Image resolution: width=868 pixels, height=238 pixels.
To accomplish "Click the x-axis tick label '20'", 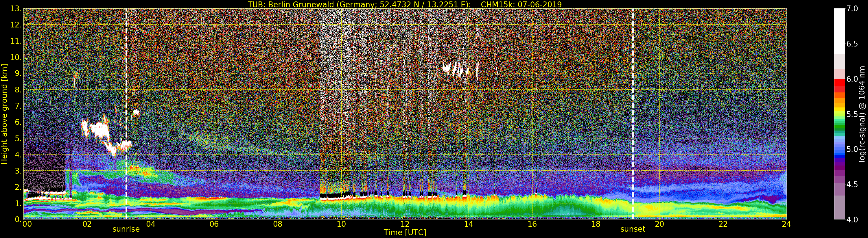I will coord(659,224).
